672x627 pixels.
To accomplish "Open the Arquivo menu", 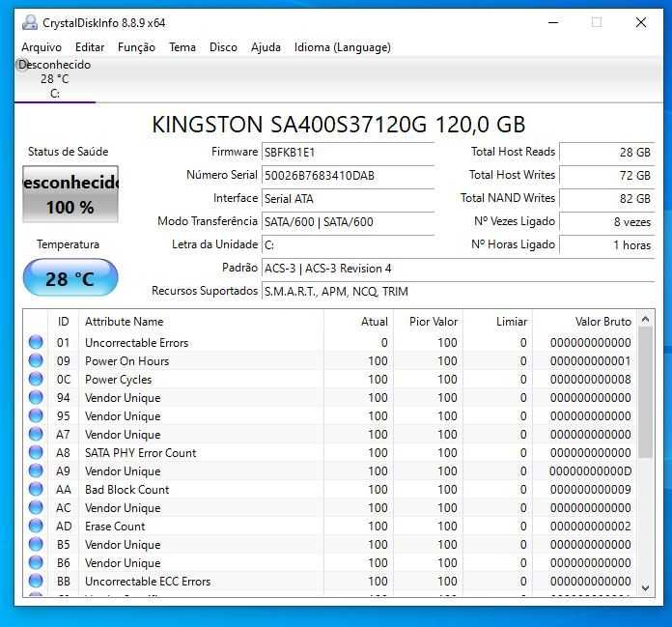I will coord(42,47).
